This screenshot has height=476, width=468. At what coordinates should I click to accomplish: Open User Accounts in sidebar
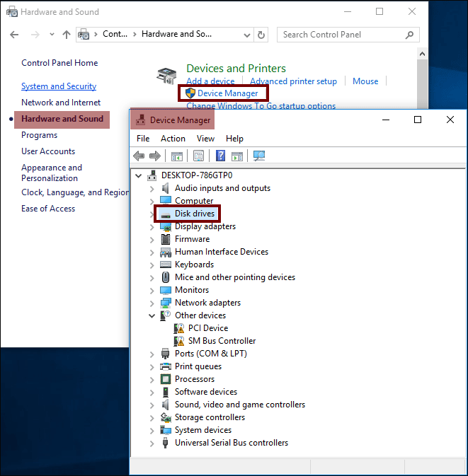click(48, 151)
